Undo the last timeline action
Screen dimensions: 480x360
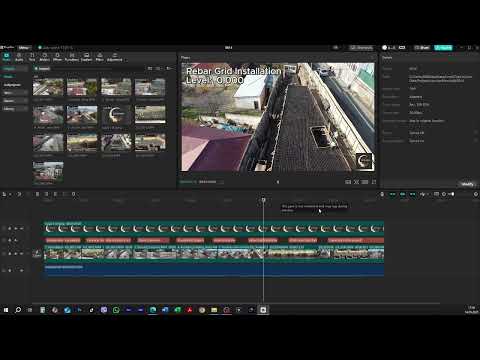(x=19, y=194)
